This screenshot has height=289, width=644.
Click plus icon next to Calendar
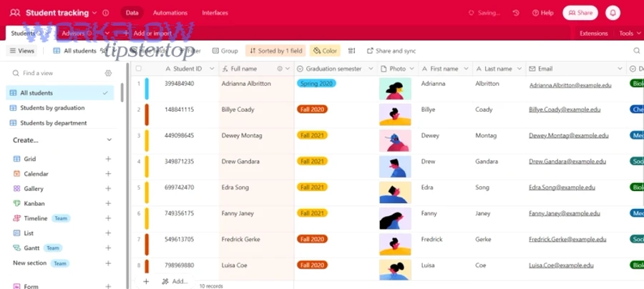(x=109, y=174)
